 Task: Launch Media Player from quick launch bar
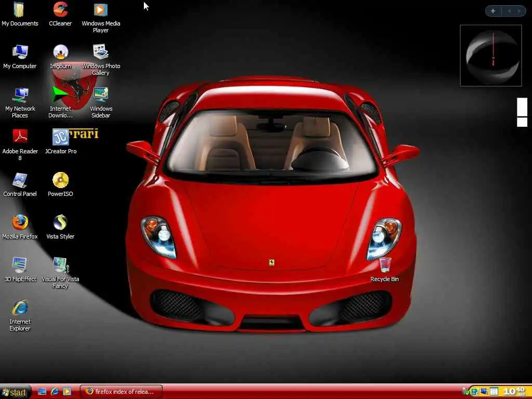coord(67,392)
